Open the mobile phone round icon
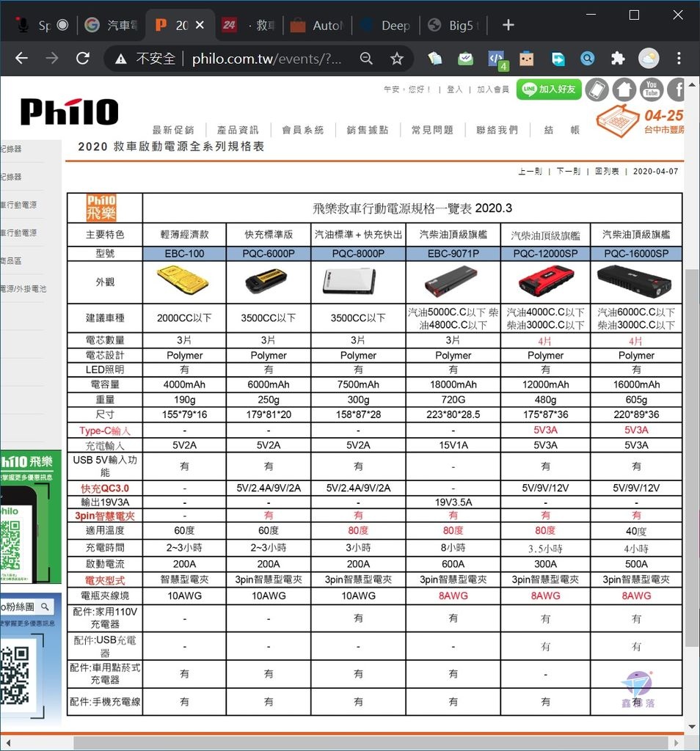Image resolution: width=700 pixels, height=751 pixels. pyautogui.click(x=597, y=89)
